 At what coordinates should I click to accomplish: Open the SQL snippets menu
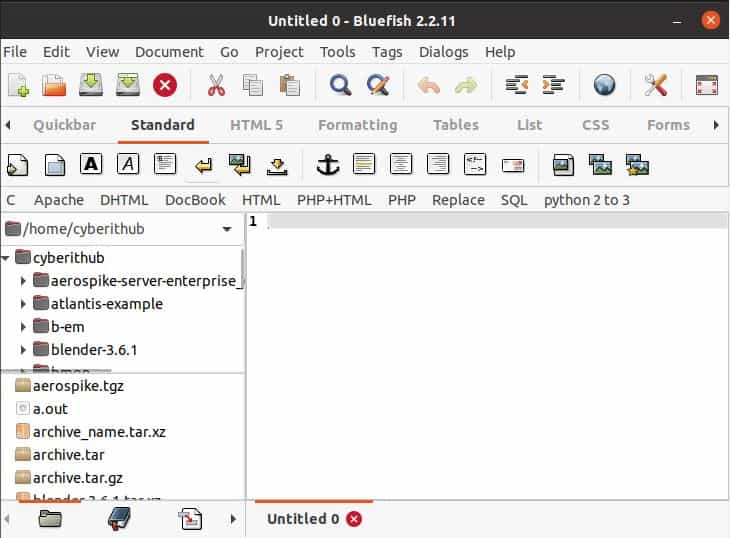tap(514, 200)
